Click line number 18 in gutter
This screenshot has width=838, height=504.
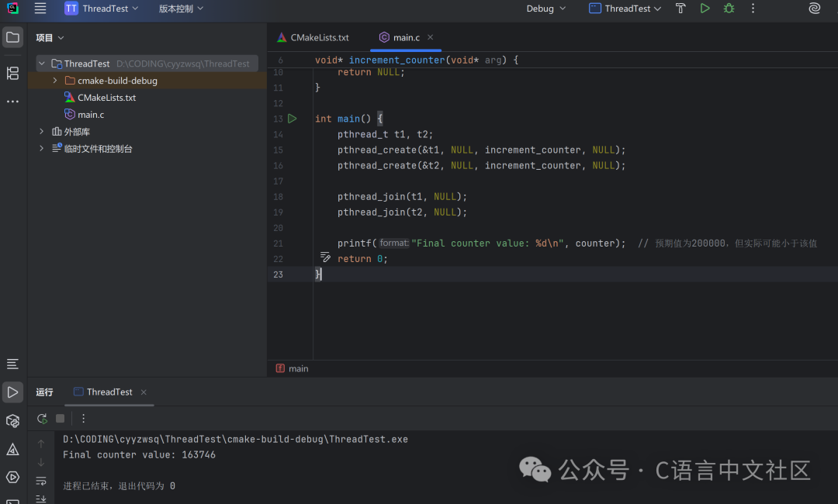[x=278, y=196]
